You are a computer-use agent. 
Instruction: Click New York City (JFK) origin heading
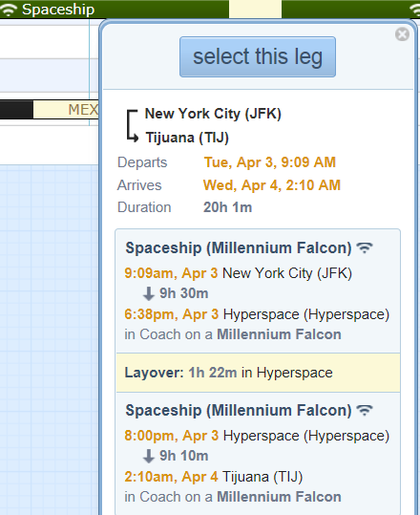(213, 114)
